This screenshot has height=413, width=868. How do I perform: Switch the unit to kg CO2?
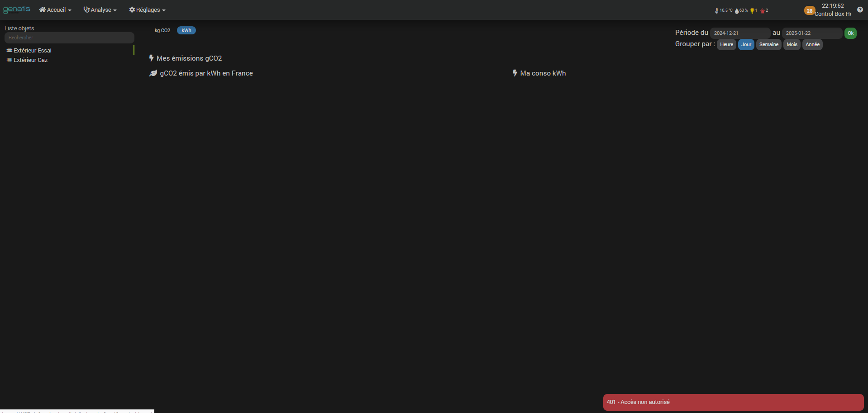[x=162, y=30]
